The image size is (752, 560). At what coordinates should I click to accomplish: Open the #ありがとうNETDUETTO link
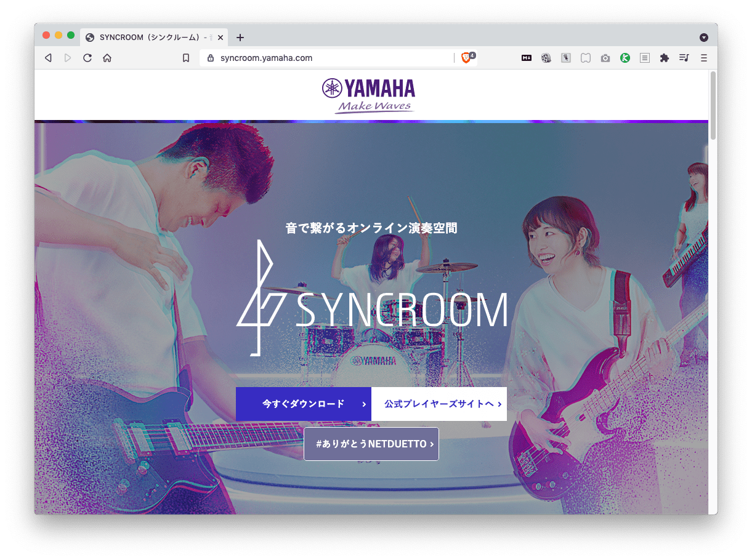[x=371, y=444]
